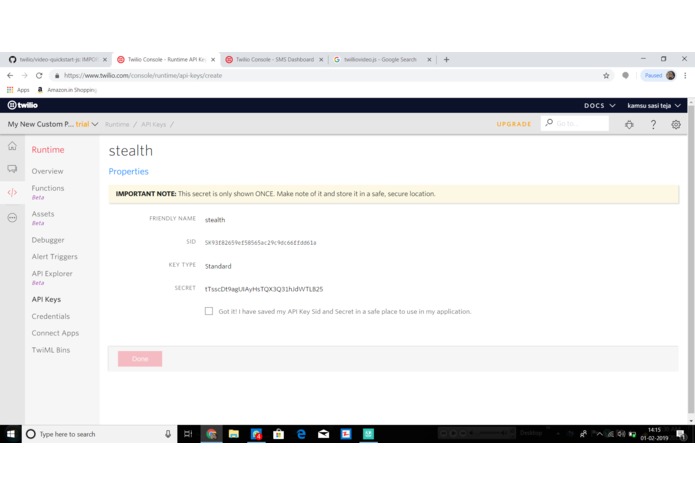Viewport: 695px width, 494px height.
Task: Click the Done button
Action: click(140, 359)
